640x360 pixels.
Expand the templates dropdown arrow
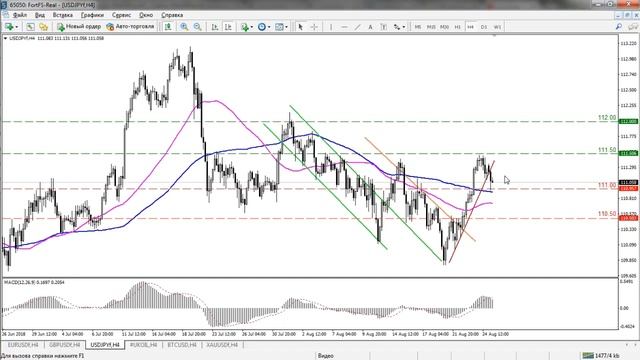(287, 27)
